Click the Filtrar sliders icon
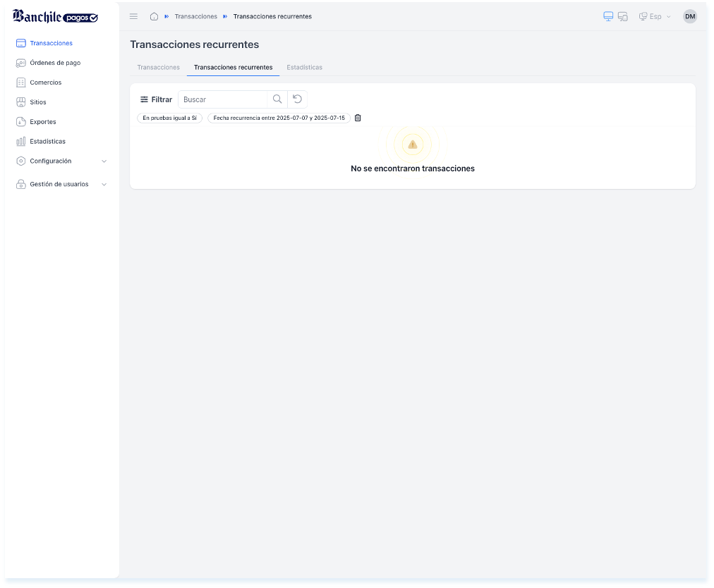This screenshot has height=588, width=714. tap(144, 99)
